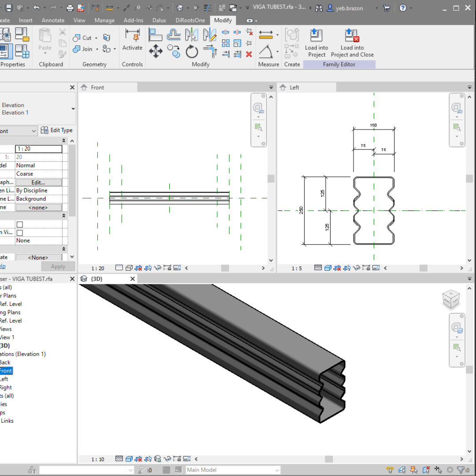Select the Align tool
Viewport: 476px width, 476px height.
pyautogui.click(x=156, y=34)
